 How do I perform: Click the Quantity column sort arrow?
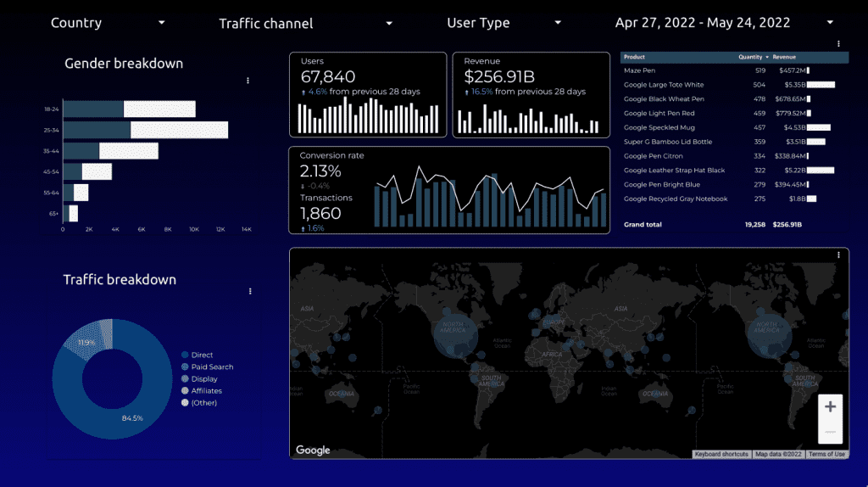tap(767, 57)
